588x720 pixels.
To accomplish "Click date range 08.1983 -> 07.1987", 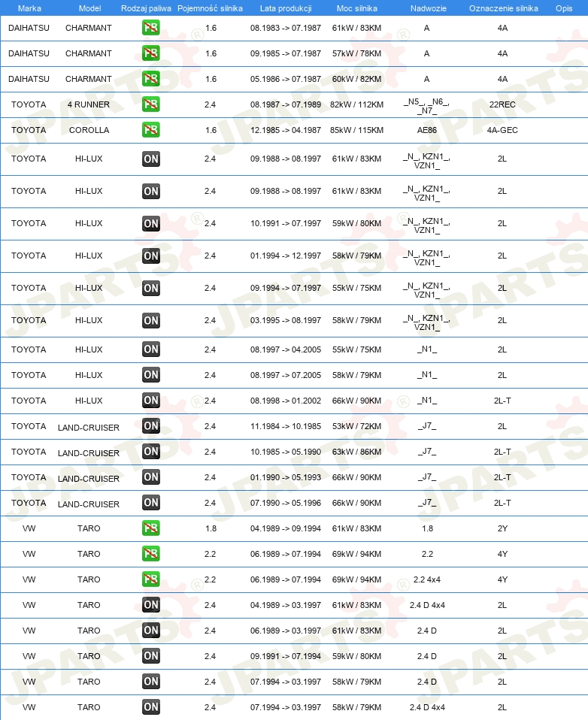I will click(286, 28).
